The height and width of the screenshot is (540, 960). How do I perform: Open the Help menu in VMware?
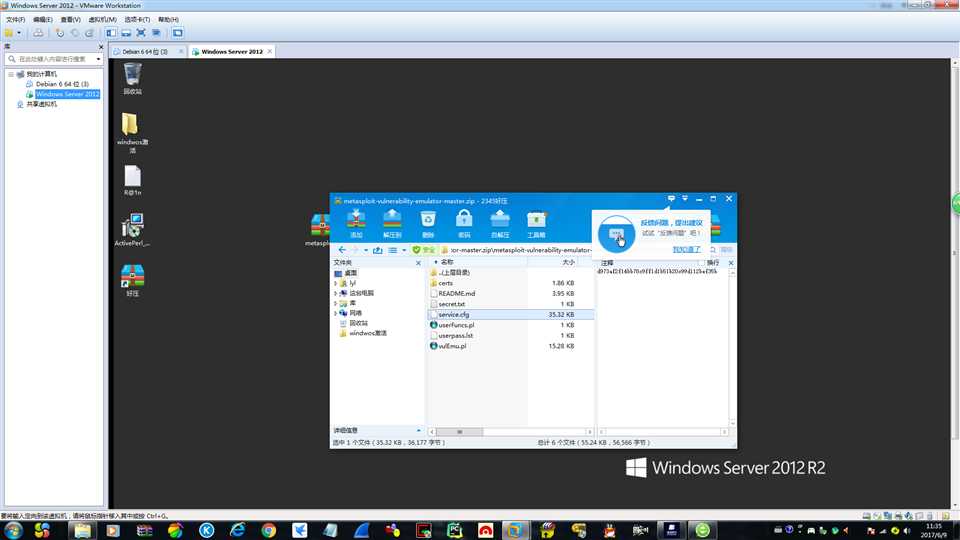(x=168, y=20)
